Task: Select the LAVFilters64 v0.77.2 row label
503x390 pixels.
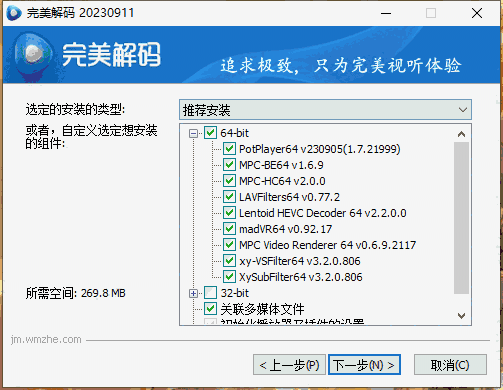Action: click(x=290, y=197)
